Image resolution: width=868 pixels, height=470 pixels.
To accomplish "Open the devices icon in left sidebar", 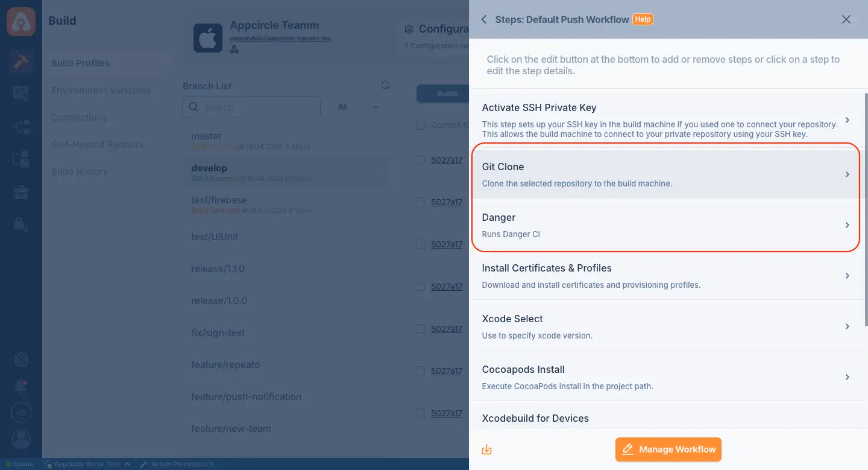I will click(x=21, y=159).
